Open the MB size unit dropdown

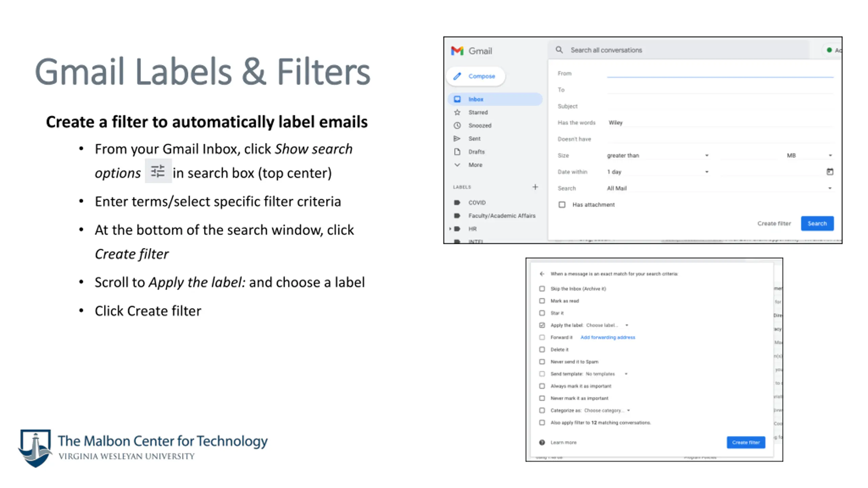click(809, 155)
